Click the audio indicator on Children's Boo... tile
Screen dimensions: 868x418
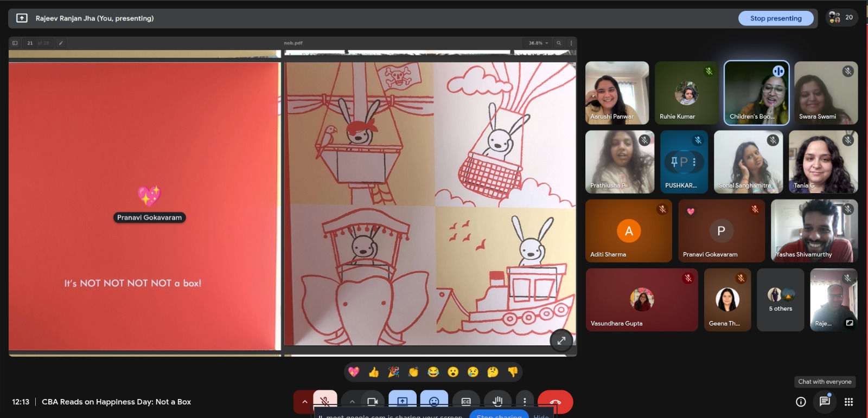tap(778, 71)
